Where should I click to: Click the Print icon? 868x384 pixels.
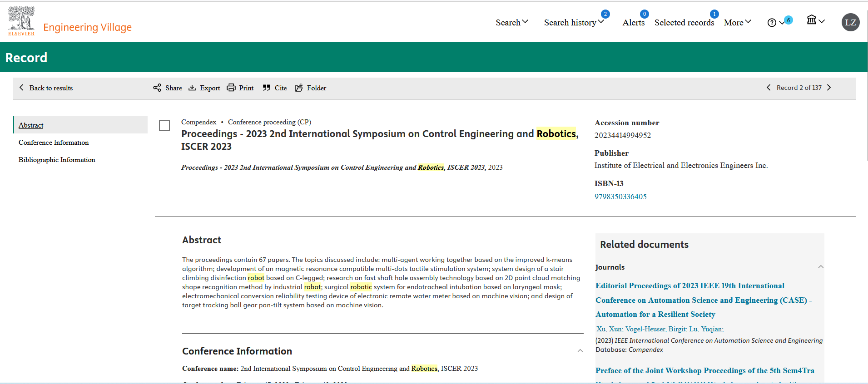231,88
